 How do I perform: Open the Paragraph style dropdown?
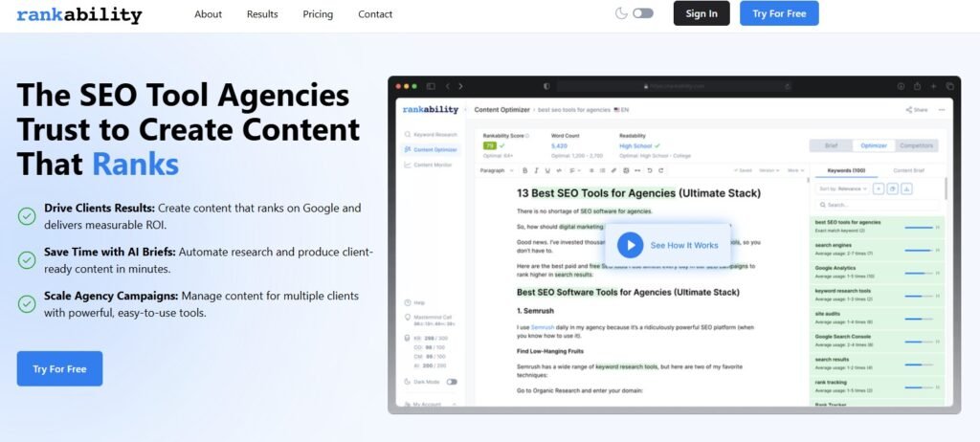tap(497, 170)
